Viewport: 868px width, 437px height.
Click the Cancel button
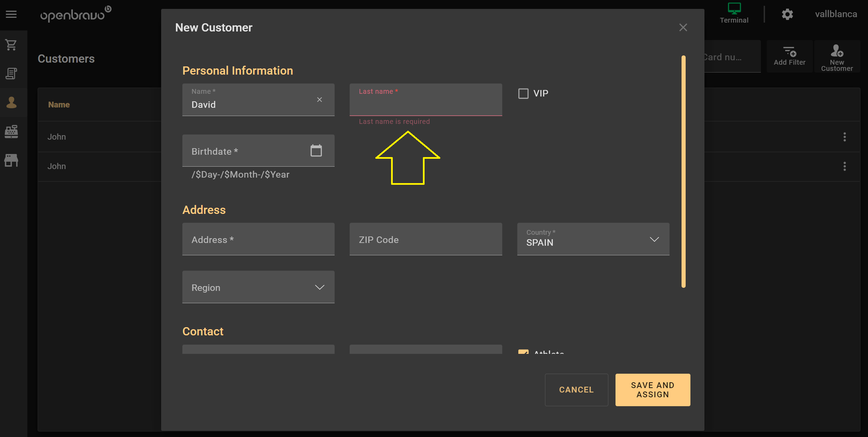tap(576, 389)
